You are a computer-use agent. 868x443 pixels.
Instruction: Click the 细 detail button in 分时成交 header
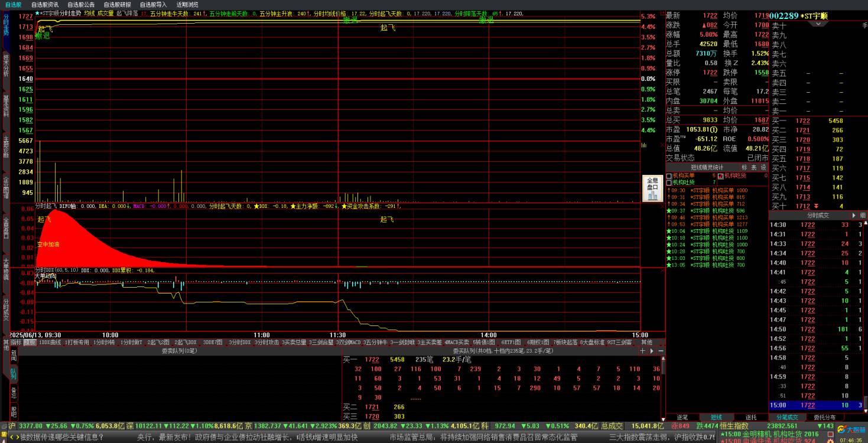tap(863, 215)
